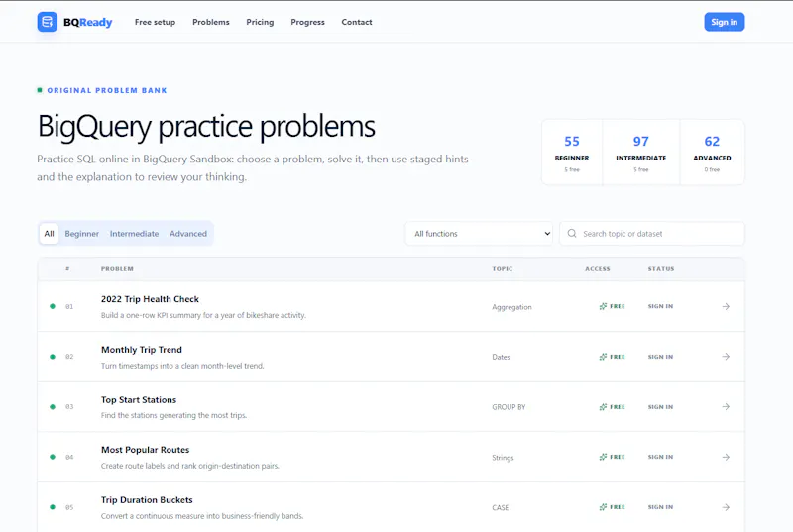This screenshot has width=793, height=532.
Task: Click the BQReady database logo icon
Action: [47, 22]
